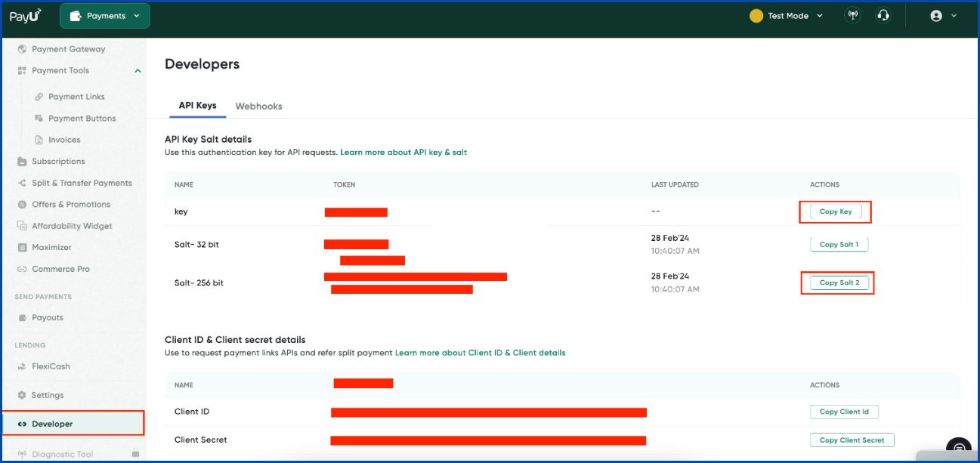This screenshot has width=980, height=463.
Task: Click the Copy Key button
Action: pos(834,211)
